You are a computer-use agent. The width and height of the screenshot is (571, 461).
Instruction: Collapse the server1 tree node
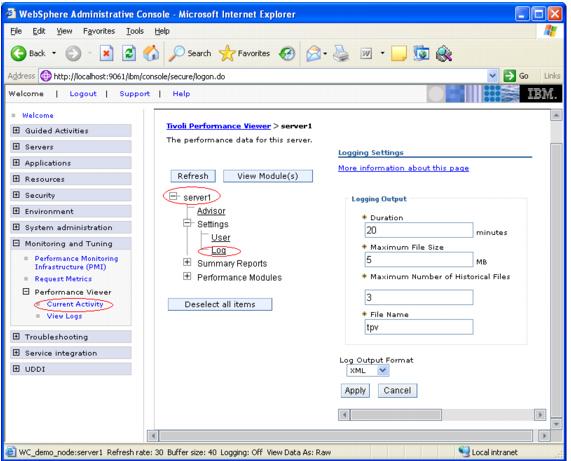(173, 196)
